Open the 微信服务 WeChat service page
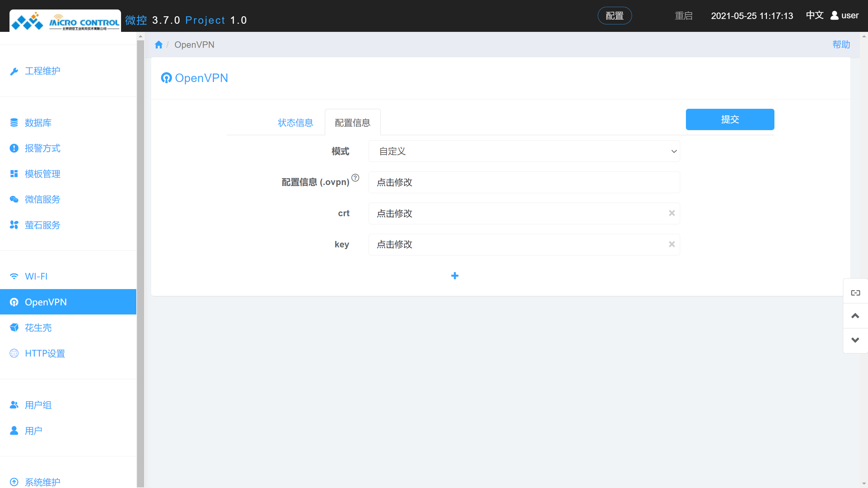This screenshot has width=868, height=488. point(43,199)
